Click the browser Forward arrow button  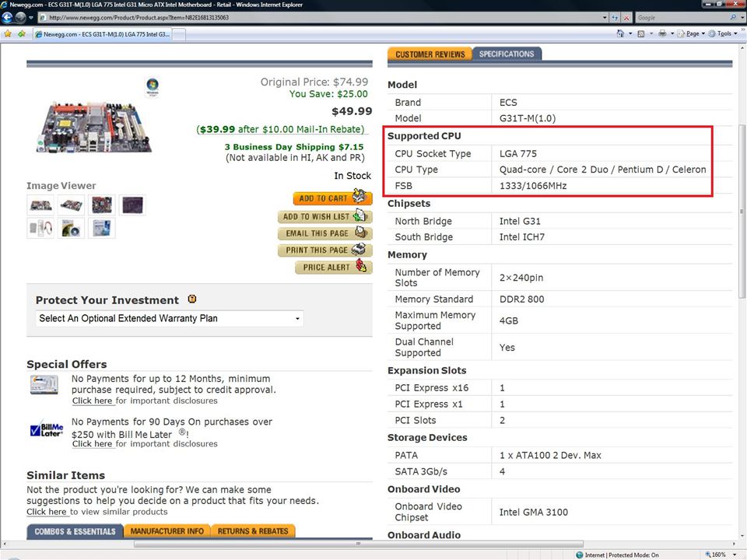20,18
